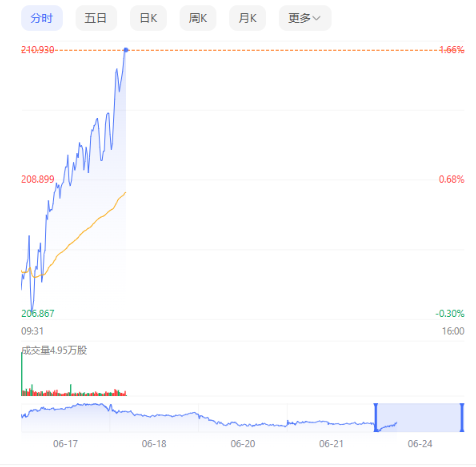Click the 06-21 date on timeline

331,444
